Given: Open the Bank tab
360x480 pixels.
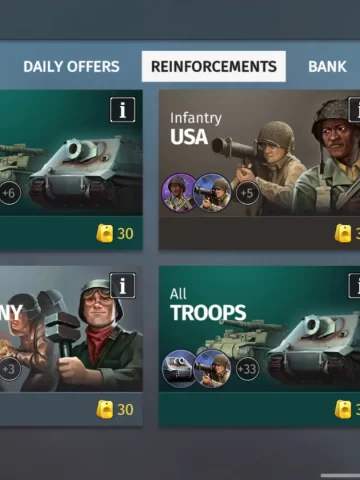Looking at the screenshot, I should [x=327, y=66].
